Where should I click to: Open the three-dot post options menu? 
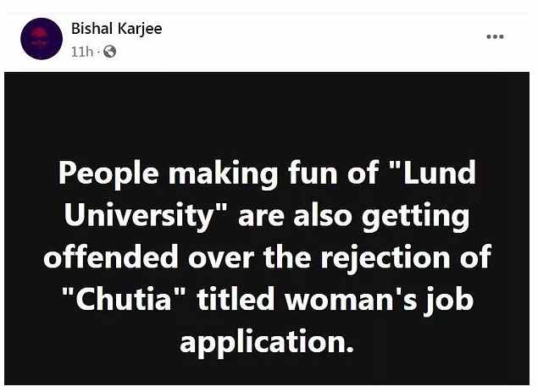click(495, 37)
